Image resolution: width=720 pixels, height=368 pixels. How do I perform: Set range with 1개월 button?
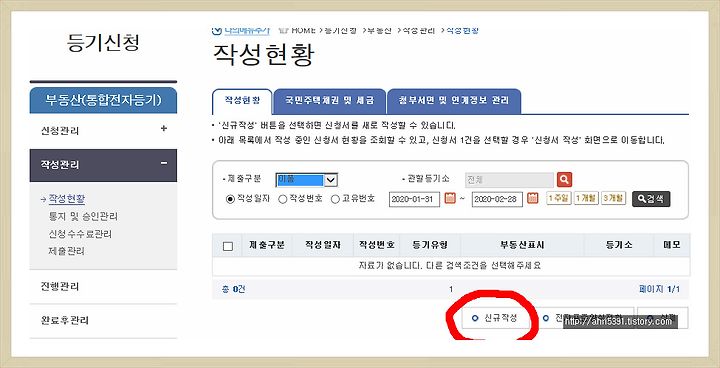[586, 198]
